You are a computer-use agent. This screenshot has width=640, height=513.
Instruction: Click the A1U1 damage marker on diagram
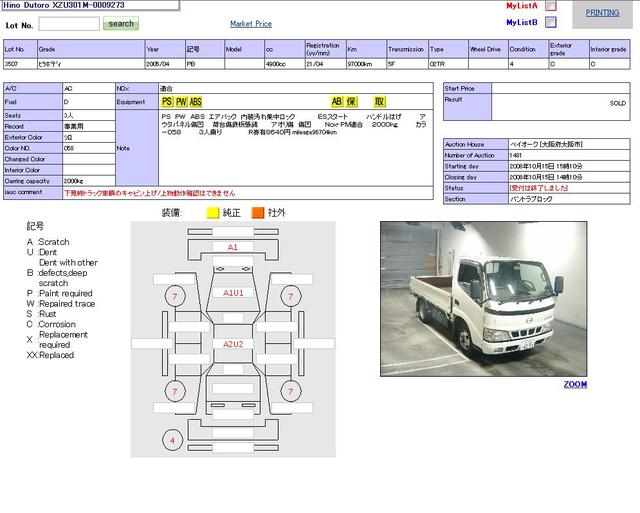coord(233,293)
